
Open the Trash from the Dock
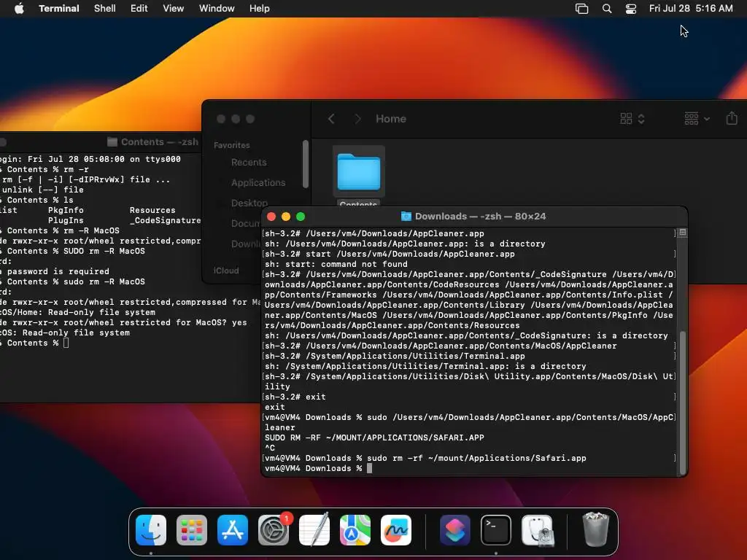[x=595, y=529]
